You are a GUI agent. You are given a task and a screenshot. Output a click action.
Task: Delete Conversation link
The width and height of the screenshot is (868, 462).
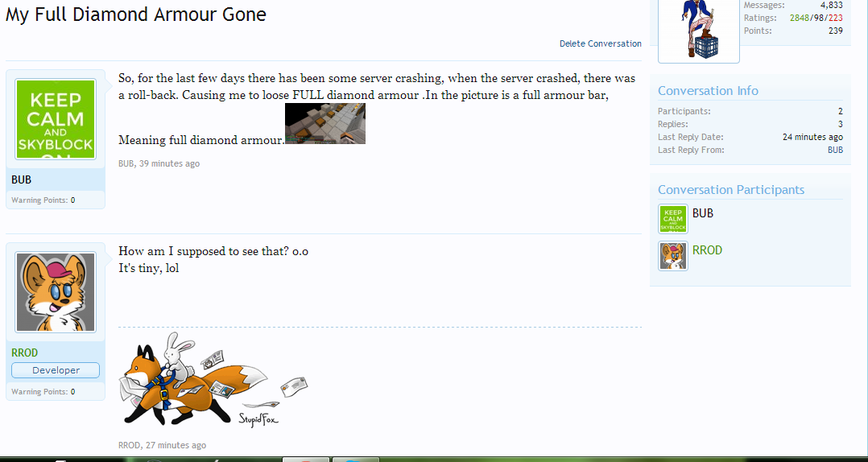600,43
